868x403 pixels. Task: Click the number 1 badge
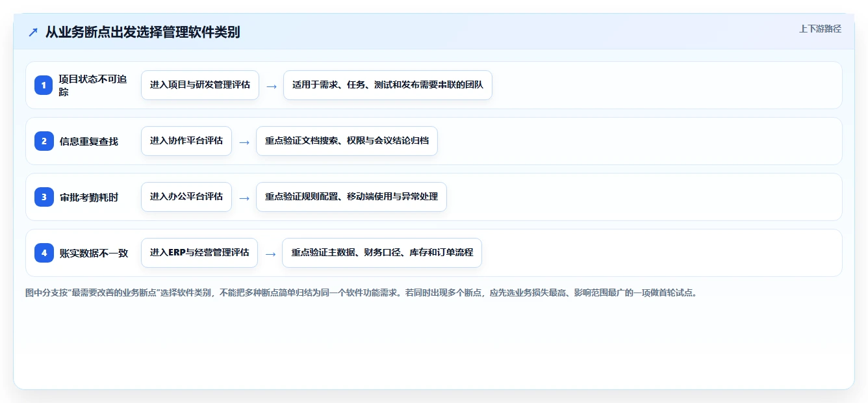tap(44, 85)
